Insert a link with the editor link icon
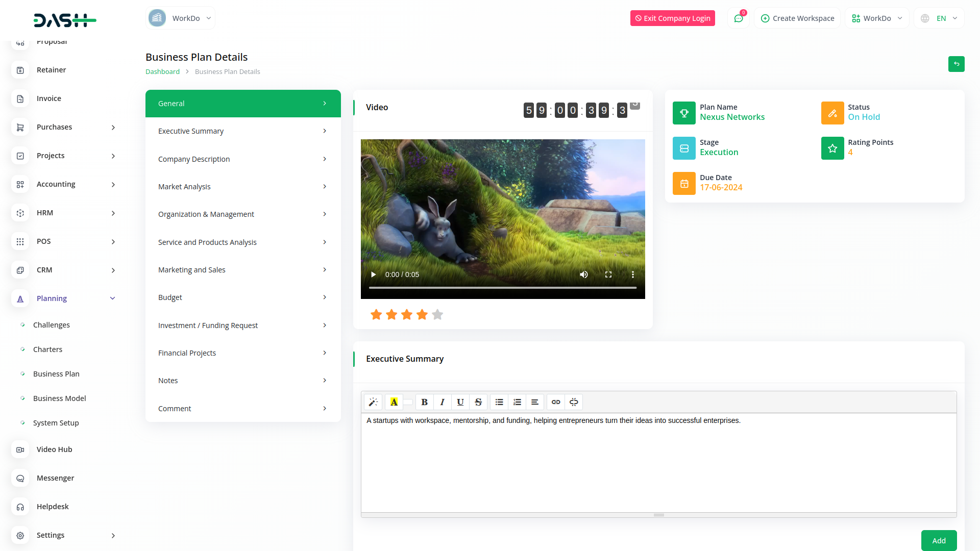 point(556,402)
